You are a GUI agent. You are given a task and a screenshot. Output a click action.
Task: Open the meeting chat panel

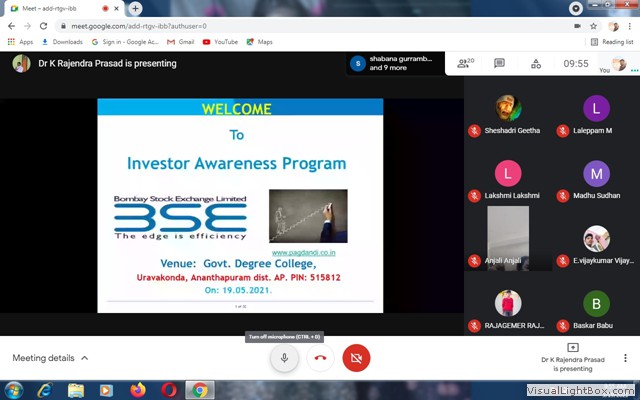click(x=499, y=63)
